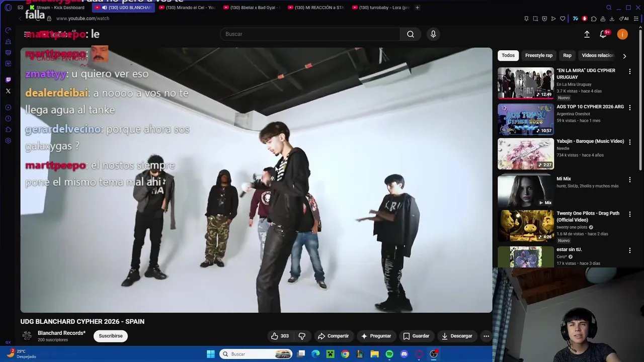Open the orange account avatar menu
644x362 pixels.
click(x=622, y=34)
